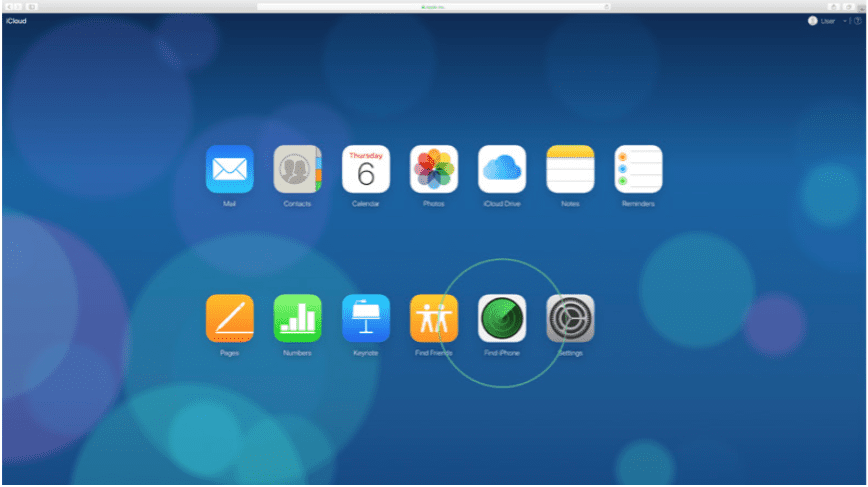The image size is (868, 487).
Task: Open Find Friends
Action: pyautogui.click(x=434, y=319)
